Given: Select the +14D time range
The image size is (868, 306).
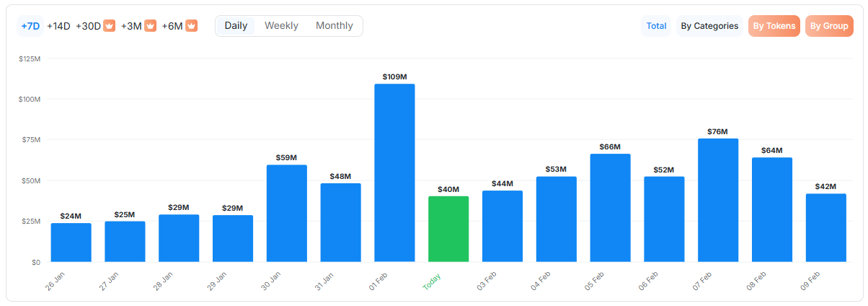Looking at the screenshot, I should coord(58,26).
